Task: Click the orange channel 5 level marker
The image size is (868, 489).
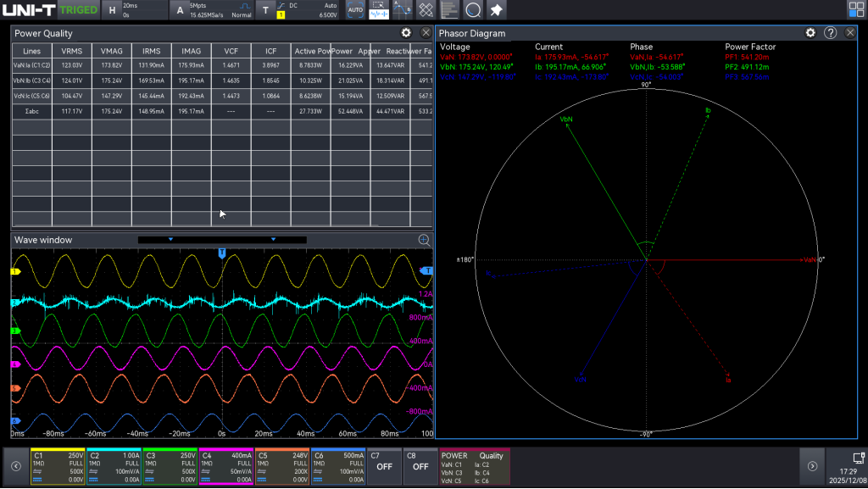Action: 15,388
